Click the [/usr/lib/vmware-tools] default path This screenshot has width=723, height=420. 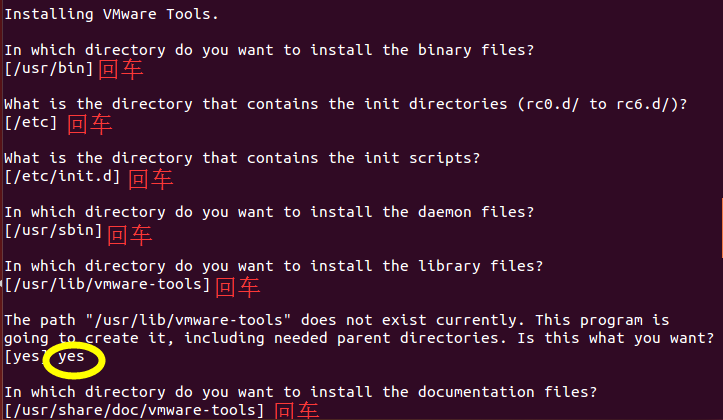pos(108,285)
